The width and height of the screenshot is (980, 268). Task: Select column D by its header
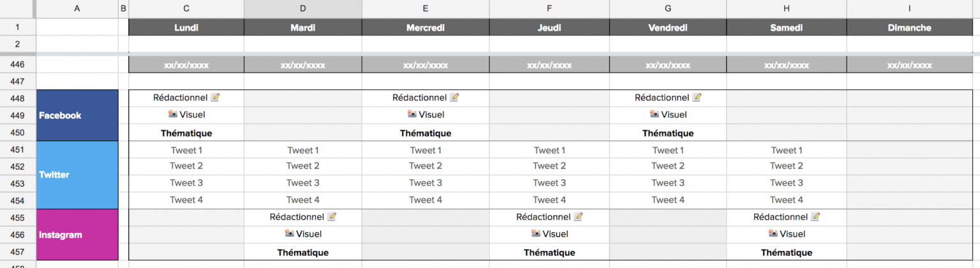(302, 8)
